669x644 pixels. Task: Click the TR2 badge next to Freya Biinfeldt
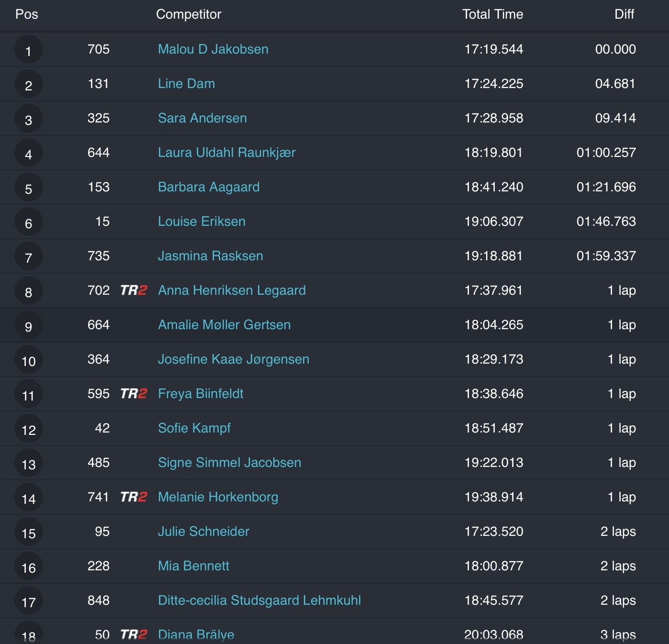coord(134,394)
